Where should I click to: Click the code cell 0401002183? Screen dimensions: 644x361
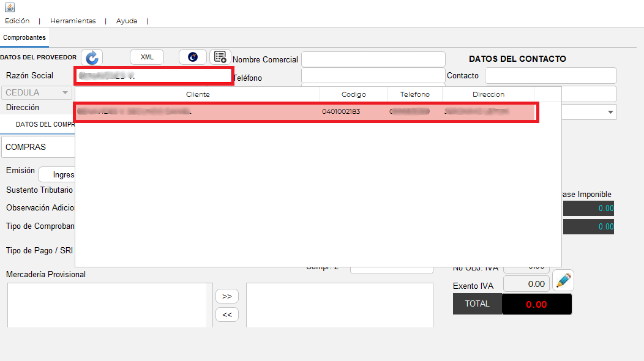point(341,112)
